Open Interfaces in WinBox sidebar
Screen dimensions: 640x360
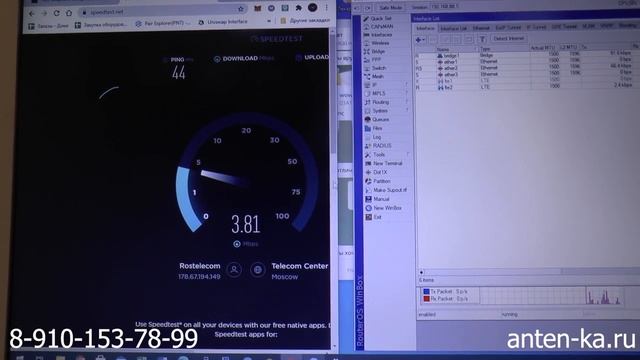click(378, 35)
